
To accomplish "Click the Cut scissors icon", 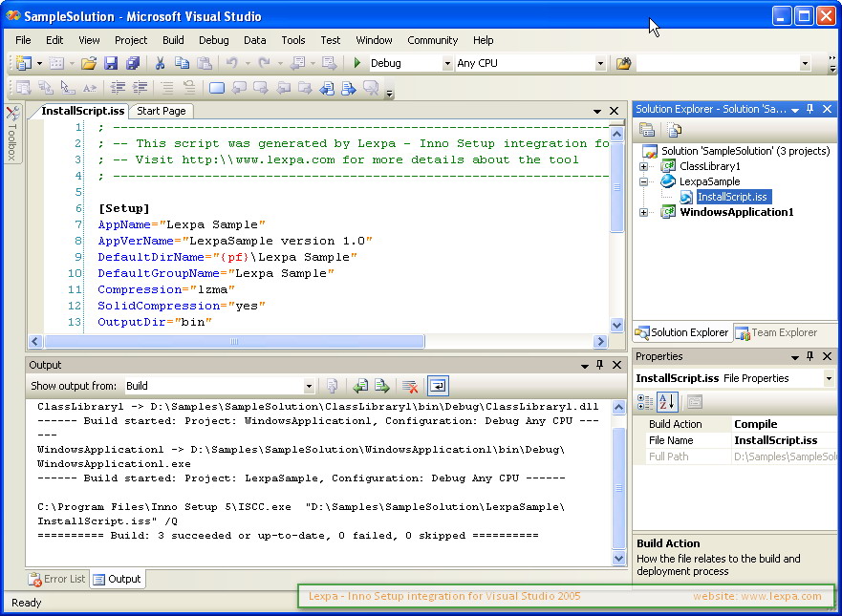I will [160, 63].
